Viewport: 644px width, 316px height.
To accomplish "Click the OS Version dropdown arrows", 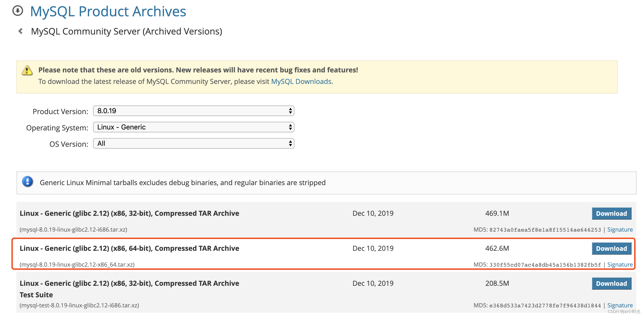I will point(290,144).
